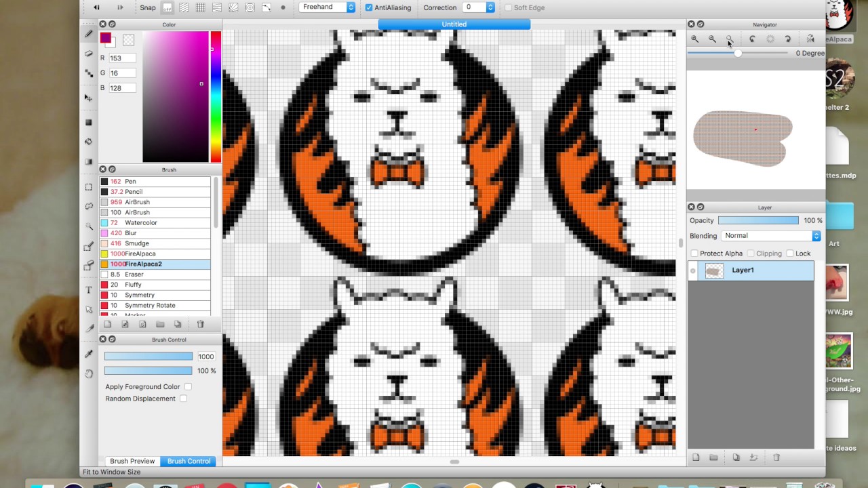Switch to the Brush Control tab
This screenshot has height=488, width=868.
[189, 461]
